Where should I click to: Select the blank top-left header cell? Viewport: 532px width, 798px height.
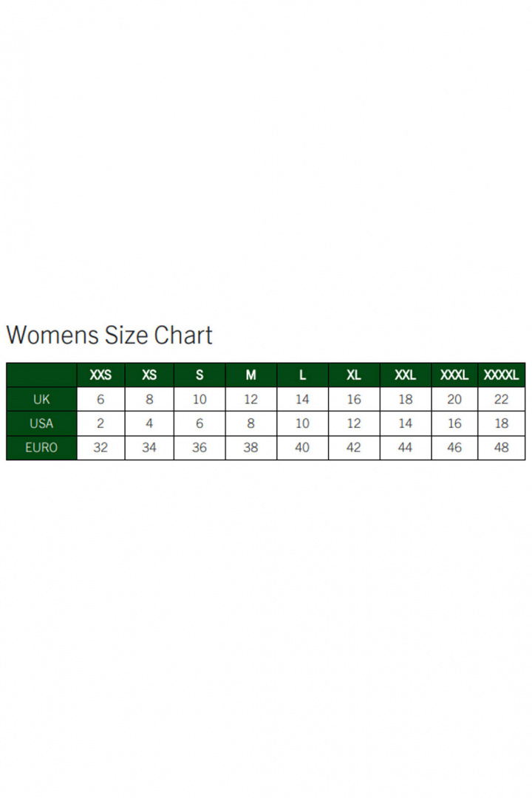[41, 375]
